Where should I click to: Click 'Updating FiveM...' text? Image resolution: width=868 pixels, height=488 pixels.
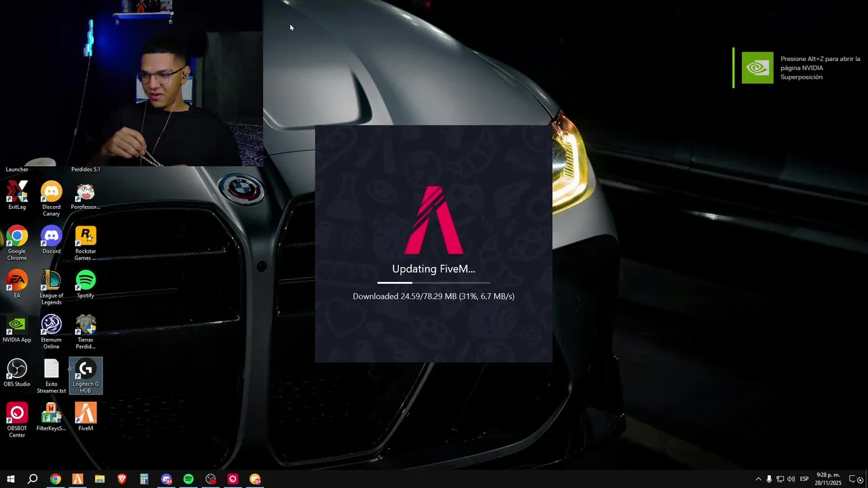pyautogui.click(x=434, y=269)
